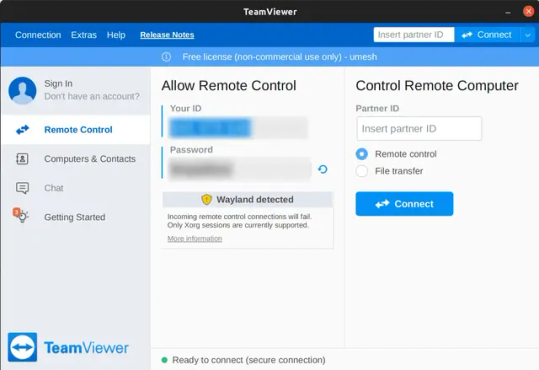Open the Connection menu
539x370 pixels.
tap(38, 35)
